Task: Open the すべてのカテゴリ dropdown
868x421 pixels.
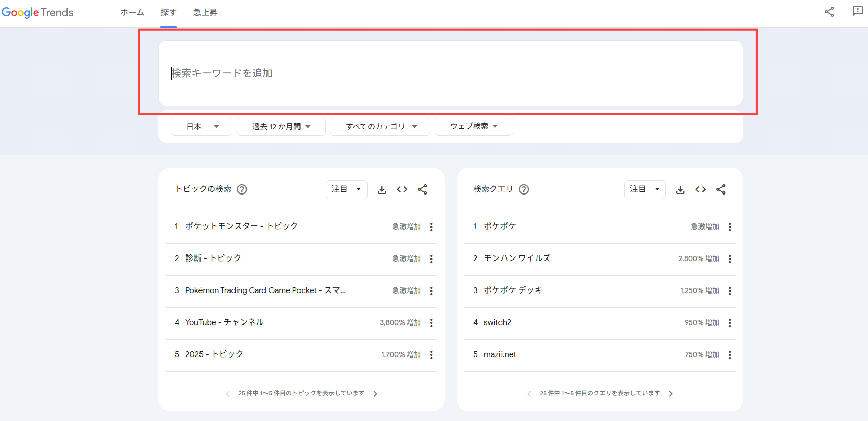Action: pyautogui.click(x=380, y=126)
